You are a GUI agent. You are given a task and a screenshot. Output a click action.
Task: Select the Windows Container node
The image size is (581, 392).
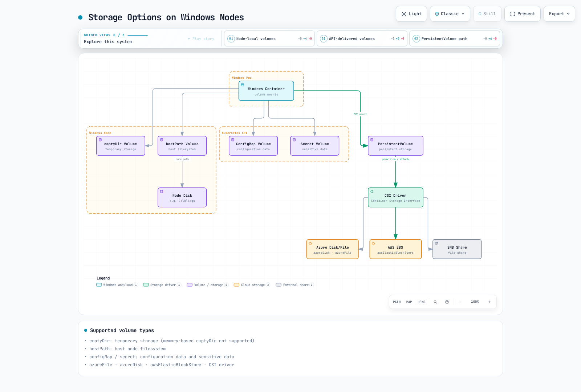(x=266, y=91)
